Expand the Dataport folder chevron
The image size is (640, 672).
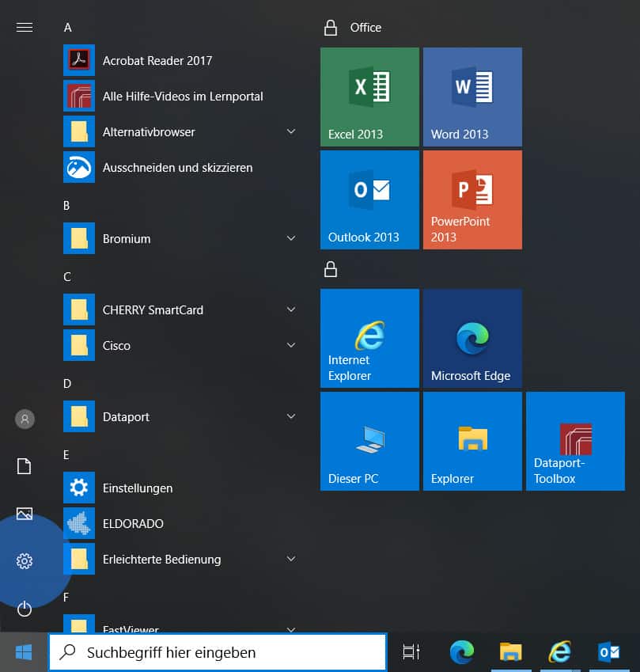pos(291,416)
